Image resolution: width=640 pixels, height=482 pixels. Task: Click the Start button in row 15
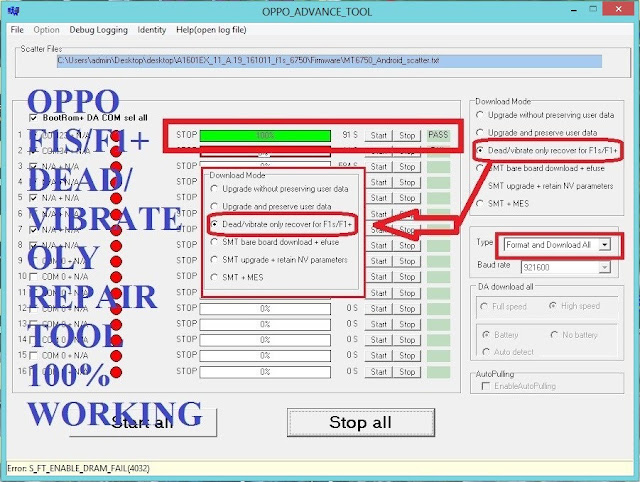(x=378, y=355)
